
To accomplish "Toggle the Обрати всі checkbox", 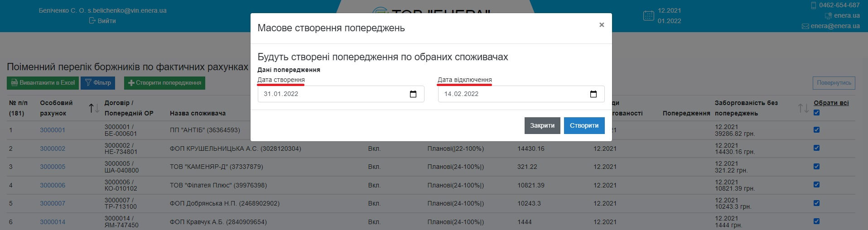I will point(816,113).
